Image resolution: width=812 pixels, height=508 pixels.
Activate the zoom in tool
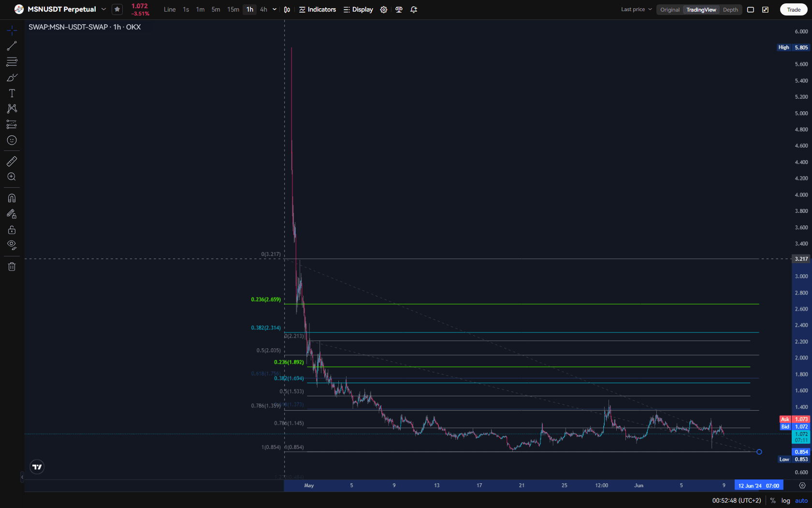click(12, 177)
